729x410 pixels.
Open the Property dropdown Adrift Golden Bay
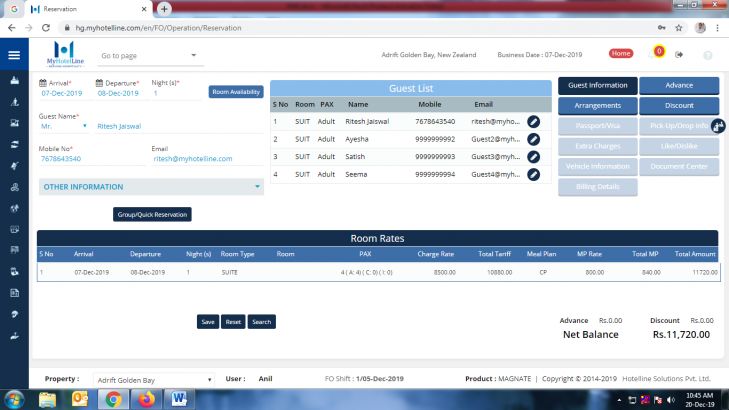[x=153, y=380]
